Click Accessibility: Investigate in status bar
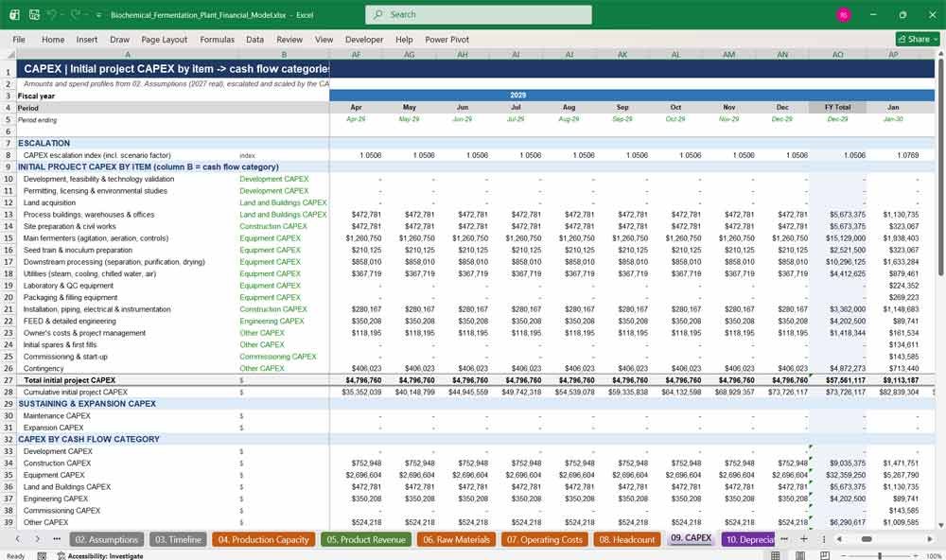 coord(100,556)
